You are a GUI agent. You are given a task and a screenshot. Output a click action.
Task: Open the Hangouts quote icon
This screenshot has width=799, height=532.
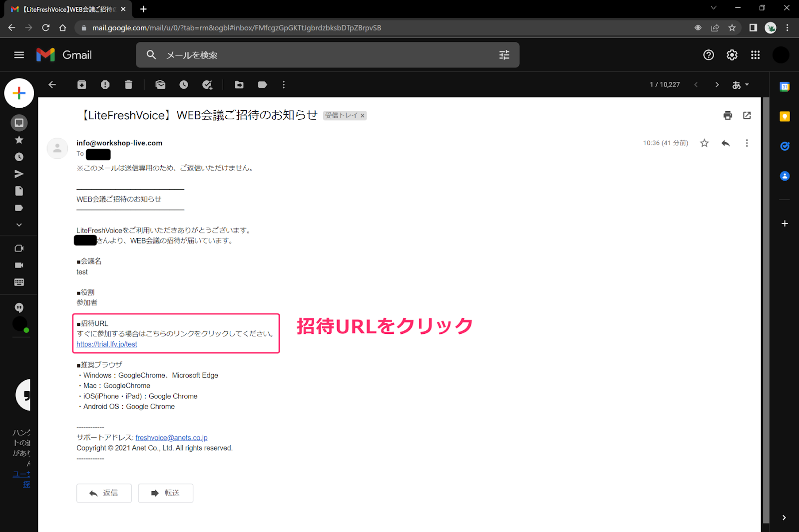[x=19, y=307]
